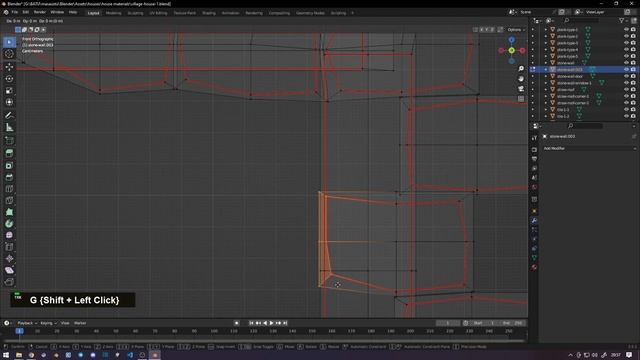Viewport: 640px width, 360px height.
Task: Click the timeline current frame marker
Action: click(x=19, y=331)
